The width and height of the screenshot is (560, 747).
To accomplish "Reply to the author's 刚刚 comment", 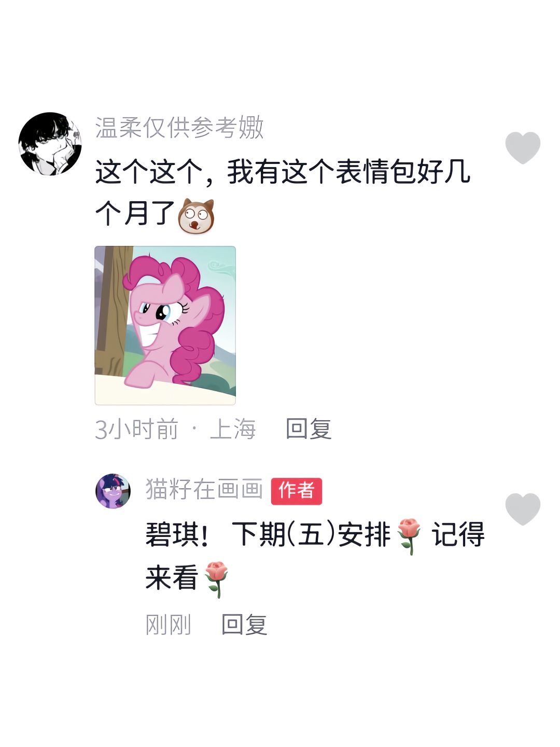I will [x=244, y=624].
